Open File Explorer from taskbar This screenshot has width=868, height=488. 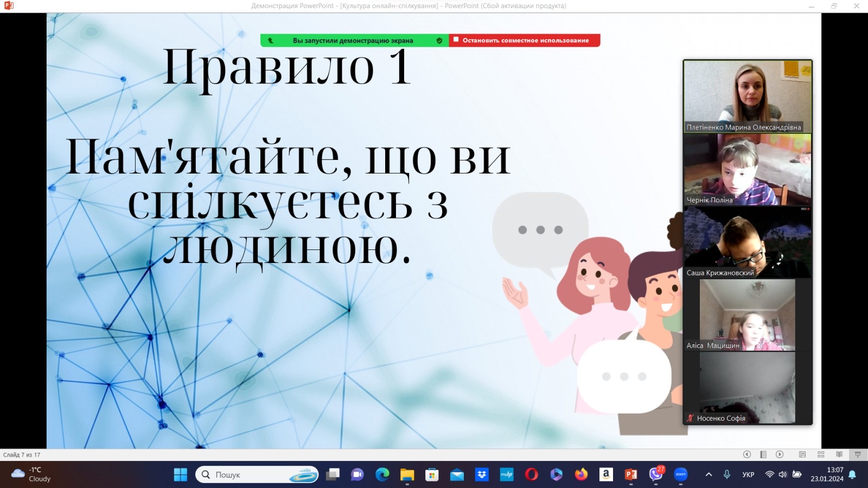coord(407,474)
